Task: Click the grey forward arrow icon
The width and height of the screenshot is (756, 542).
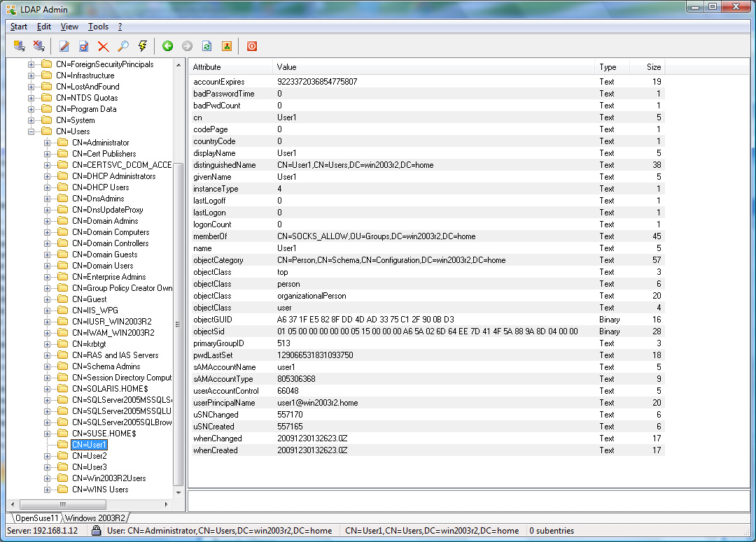Action: tap(187, 46)
